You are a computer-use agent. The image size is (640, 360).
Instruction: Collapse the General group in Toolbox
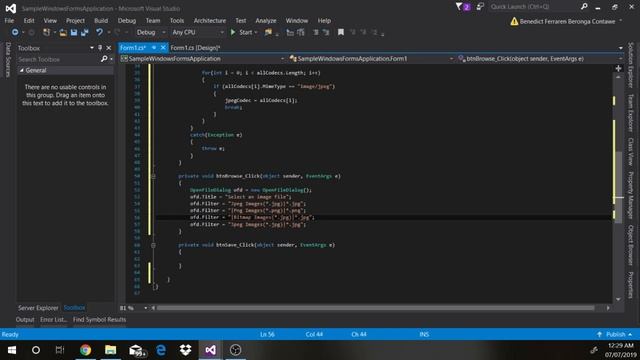[x=22, y=70]
